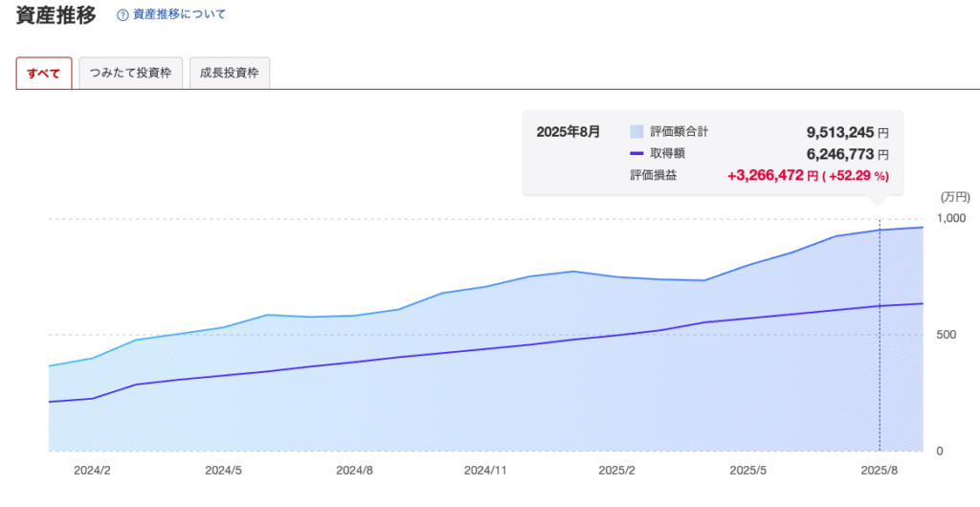980x507 pixels.
Task: Click the 2024/8 x-axis label
Action: [x=354, y=471]
